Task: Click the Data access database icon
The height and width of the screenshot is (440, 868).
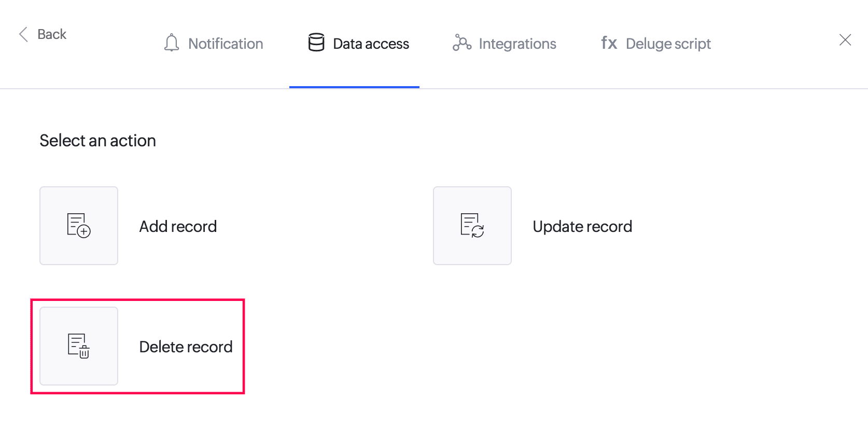Action: coord(316,43)
